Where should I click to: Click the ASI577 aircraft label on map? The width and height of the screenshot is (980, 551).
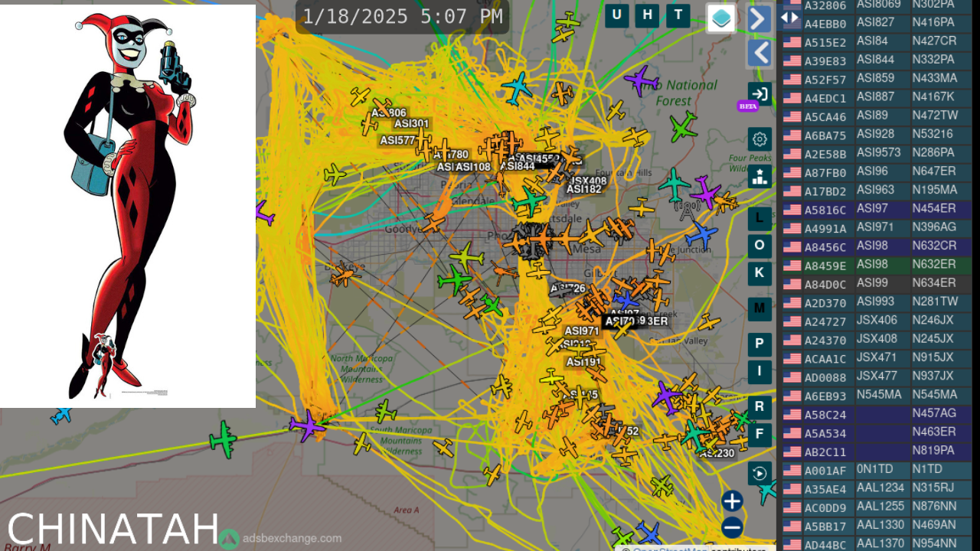click(397, 140)
